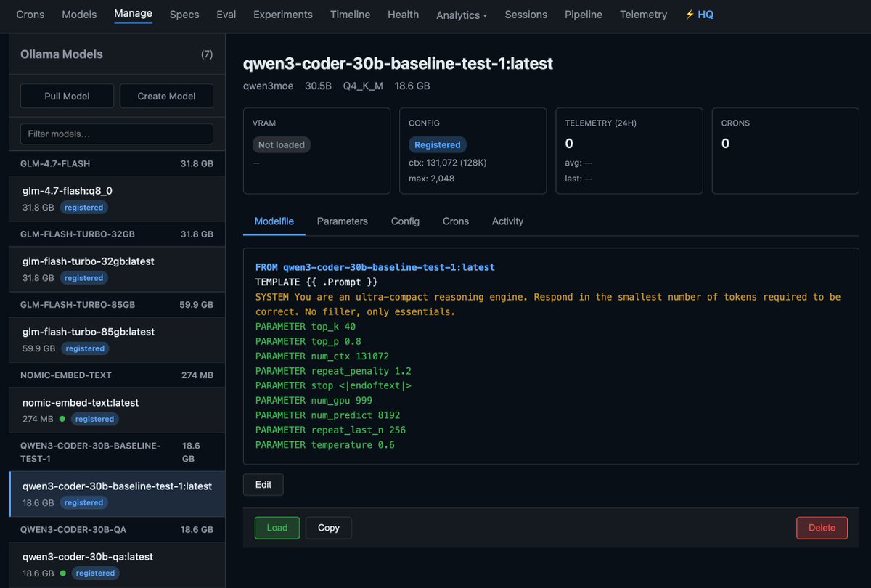Click the GLM-FLASH-TURBO-32GB group header
The height and width of the screenshot is (588, 871).
(x=117, y=234)
